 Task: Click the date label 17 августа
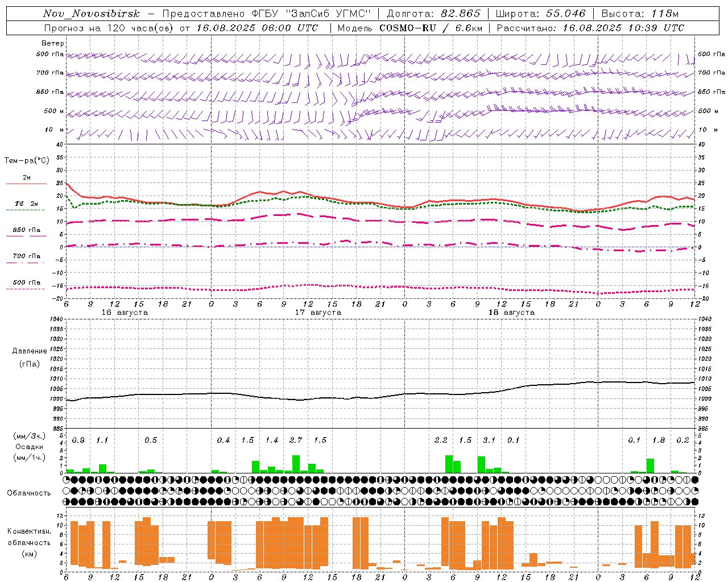click(318, 313)
